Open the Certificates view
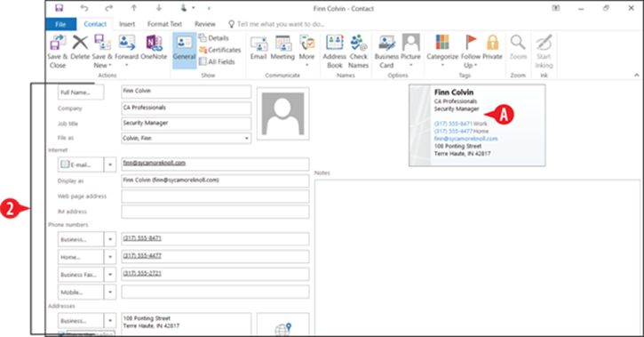The width and height of the screenshot is (644, 337). 219,50
